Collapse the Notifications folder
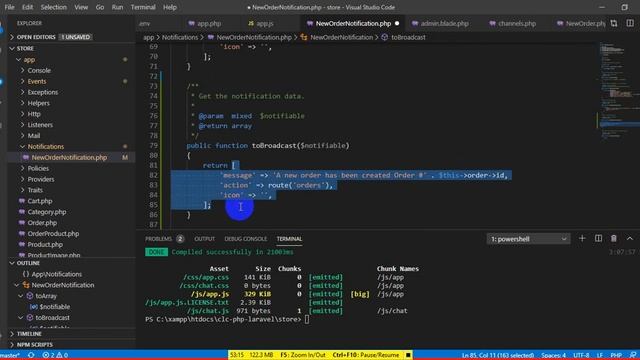 pos(45,147)
